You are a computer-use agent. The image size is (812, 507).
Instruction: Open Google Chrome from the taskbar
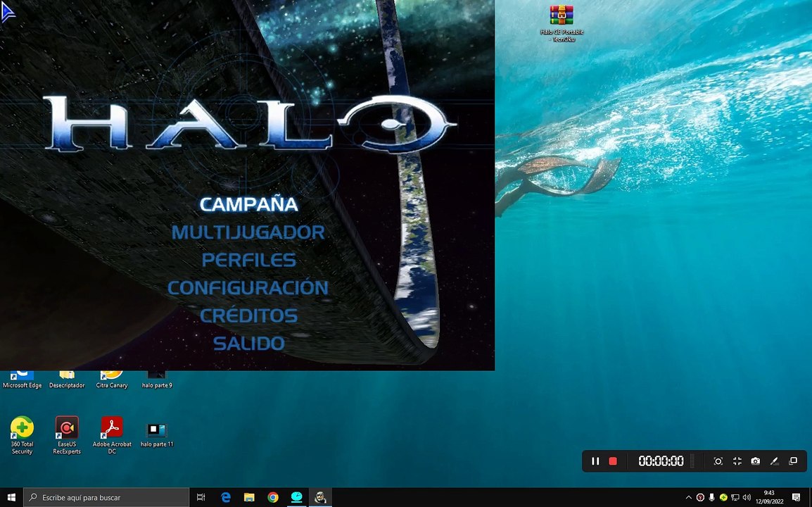tap(273, 497)
